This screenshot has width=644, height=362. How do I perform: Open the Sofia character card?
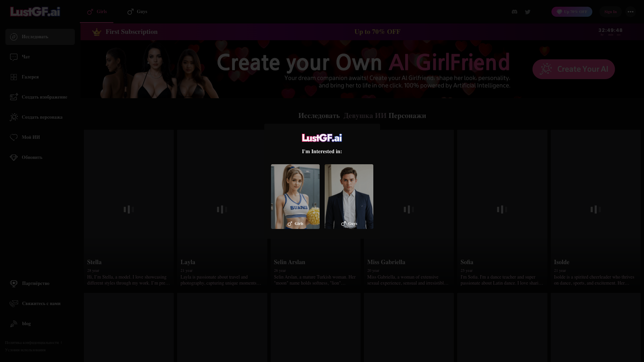point(502,209)
